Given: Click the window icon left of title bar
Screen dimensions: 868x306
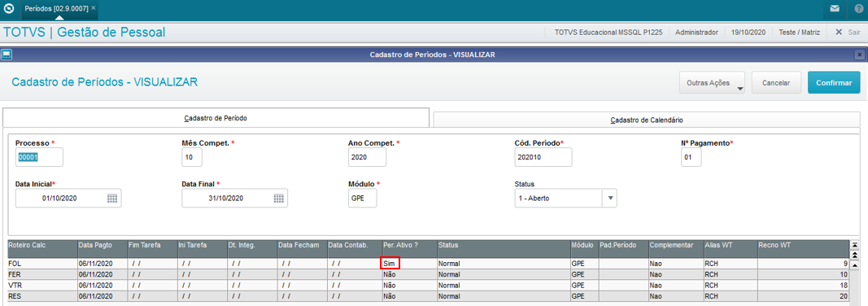Looking at the screenshot, I should pos(6,55).
